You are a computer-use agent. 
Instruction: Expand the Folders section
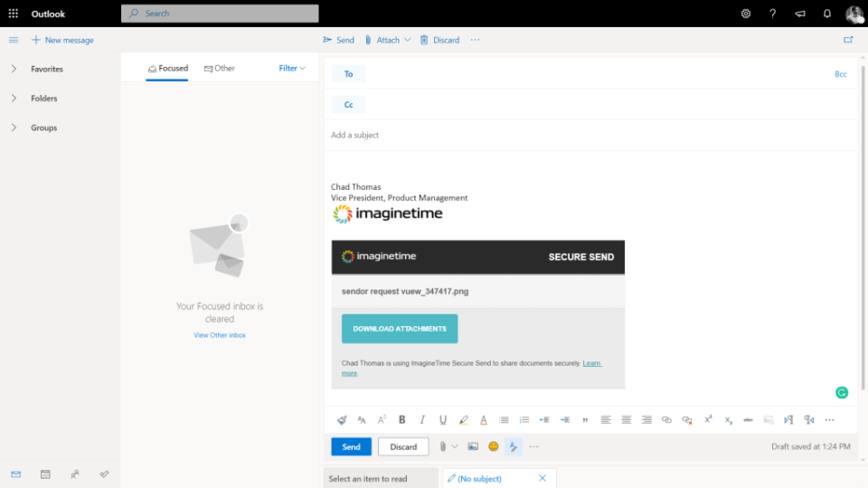[14, 99]
